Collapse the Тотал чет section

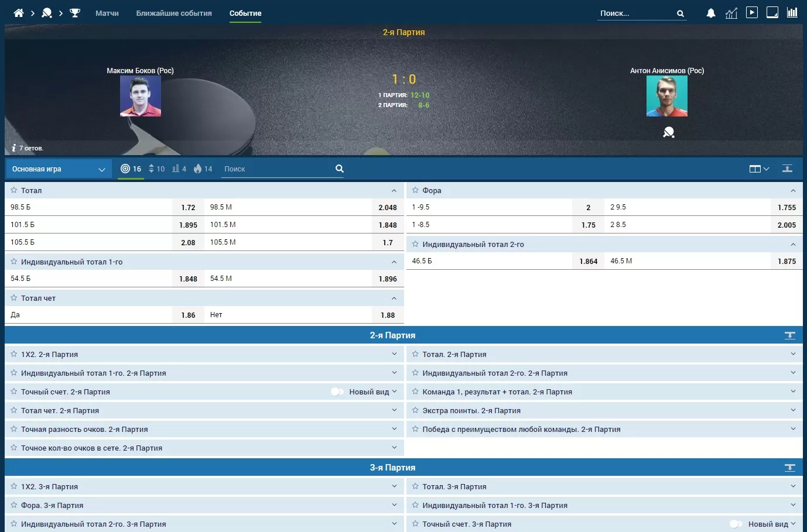[394, 298]
